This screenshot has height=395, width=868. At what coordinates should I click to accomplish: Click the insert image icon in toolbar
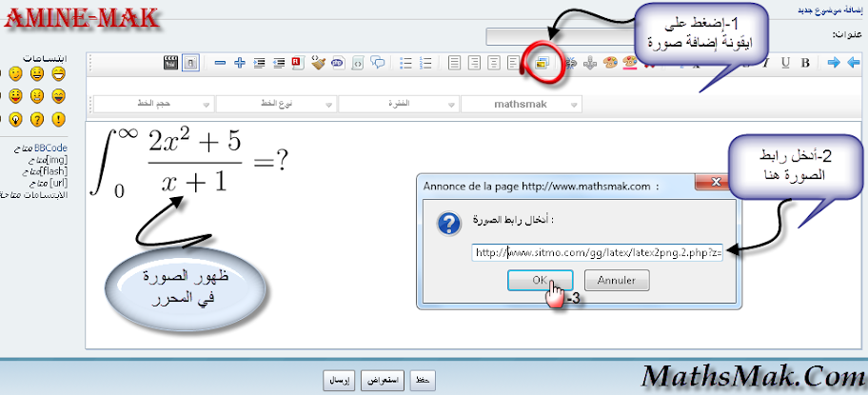542,63
